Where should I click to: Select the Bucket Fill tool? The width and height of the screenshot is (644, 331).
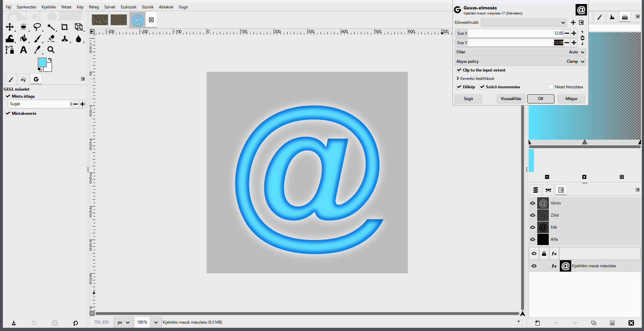pyautogui.click(x=23, y=39)
